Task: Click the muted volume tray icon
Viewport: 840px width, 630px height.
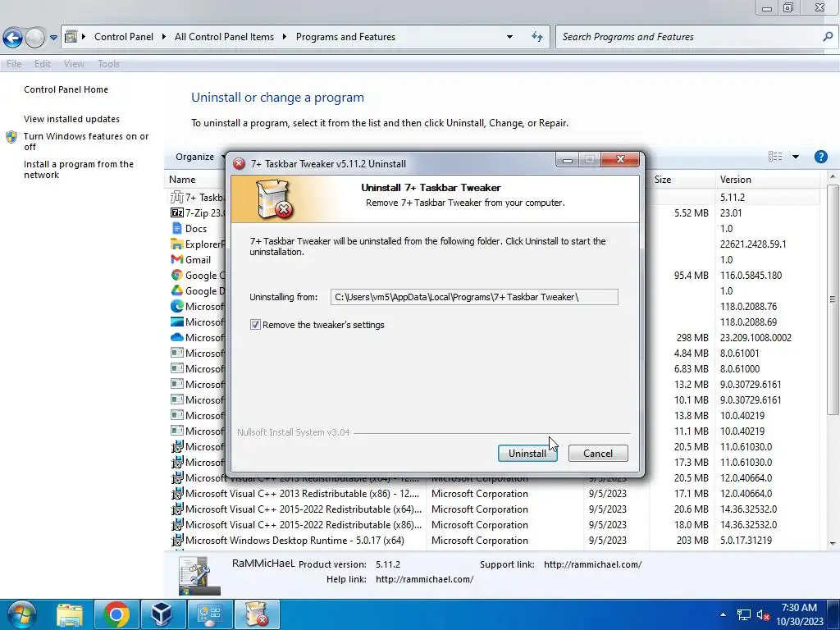Action: (763, 614)
